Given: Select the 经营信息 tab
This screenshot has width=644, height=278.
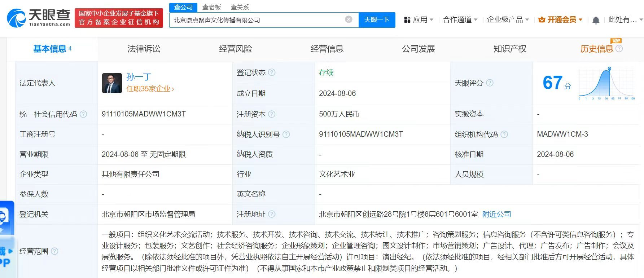Looking at the screenshot, I should [327, 49].
